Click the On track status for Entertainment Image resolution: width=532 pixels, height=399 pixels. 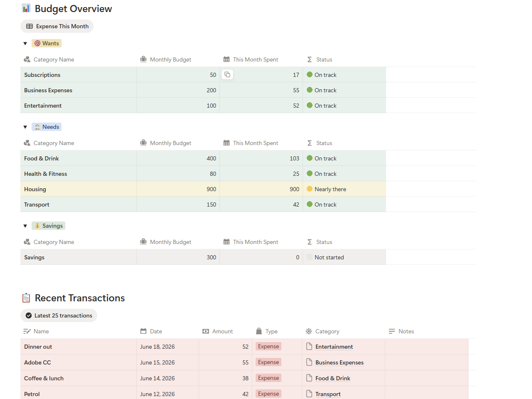(322, 106)
